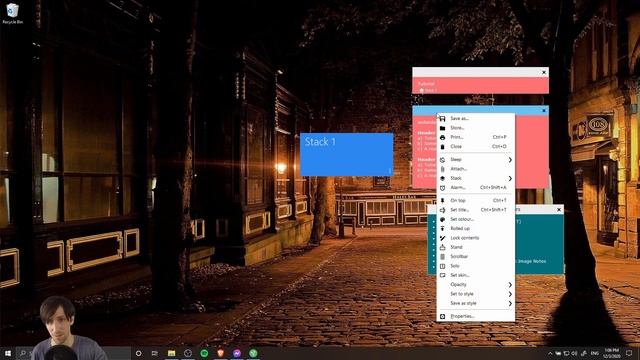This screenshot has height=360, width=640.
Task: Open the Windows Start menu
Action: 8,353
